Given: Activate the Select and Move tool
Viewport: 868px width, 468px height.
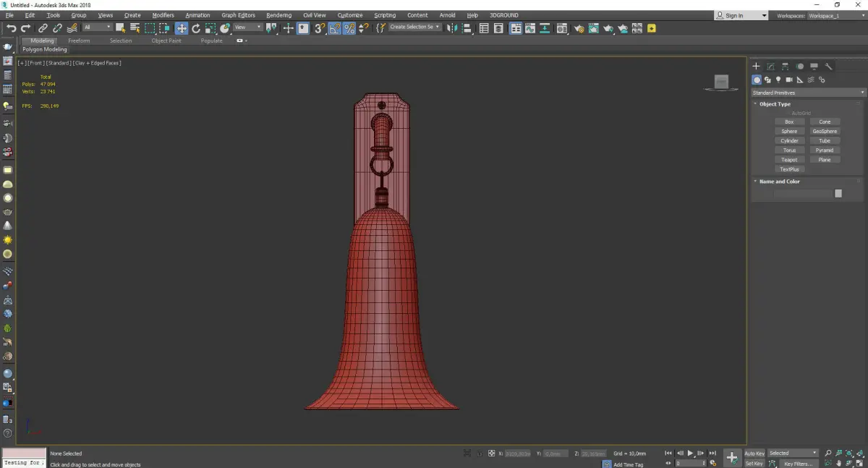Looking at the screenshot, I should click(181, 28).
